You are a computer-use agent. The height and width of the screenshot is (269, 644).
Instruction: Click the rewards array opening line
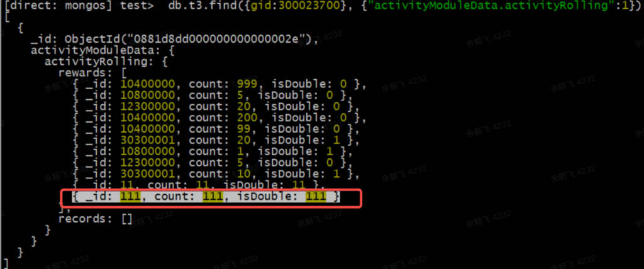[92, 73]
